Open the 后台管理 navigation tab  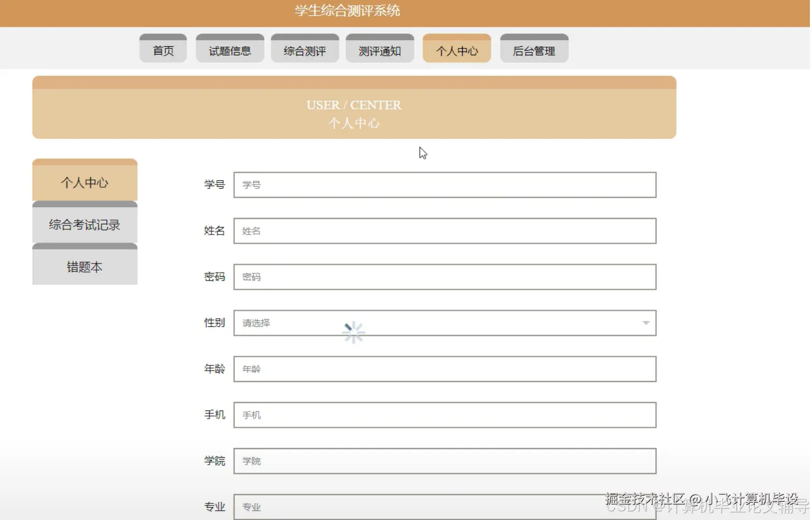[x=534, y=48]
